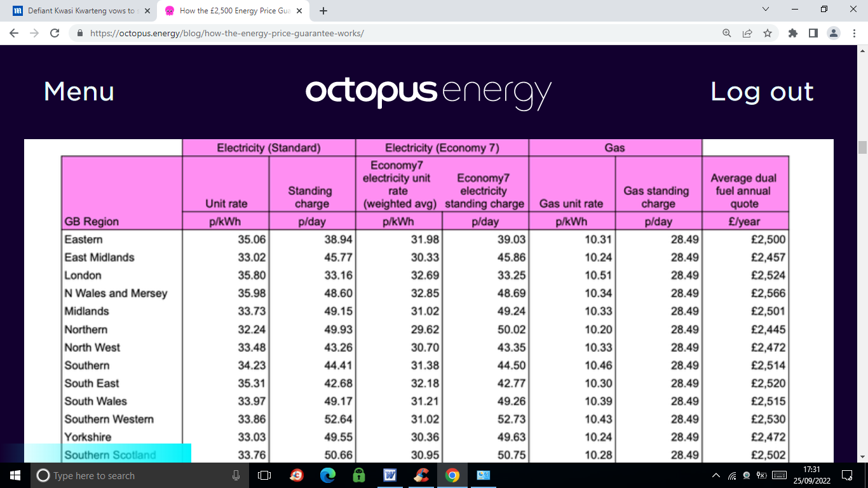
Task: Close the Energy Price Guarantee tab
Action: point(299,11)
